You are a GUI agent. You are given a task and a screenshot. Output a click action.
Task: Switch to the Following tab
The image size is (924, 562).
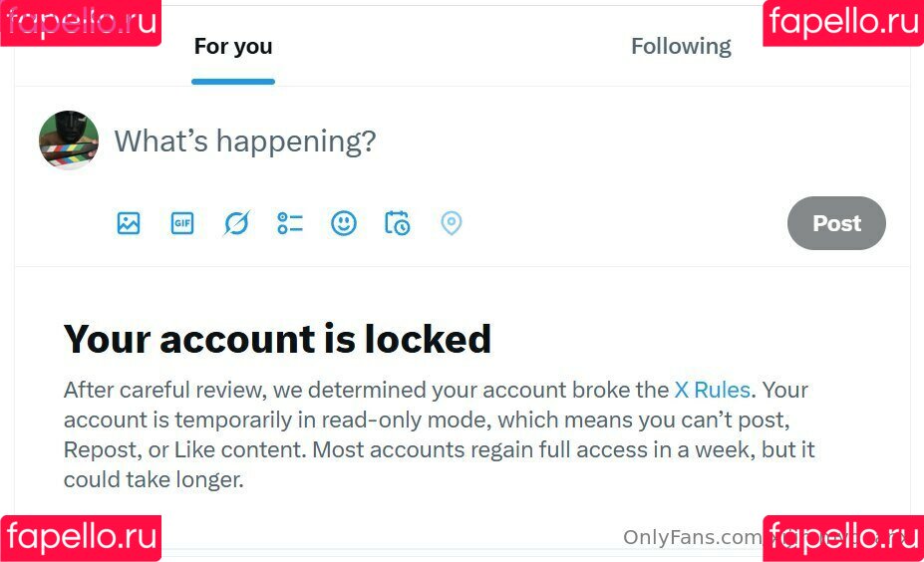[681, 47]
